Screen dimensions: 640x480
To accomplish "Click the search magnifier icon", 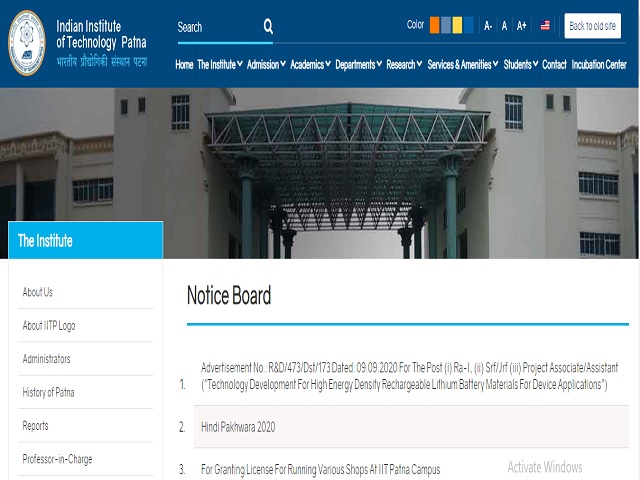I will (268, 27).
